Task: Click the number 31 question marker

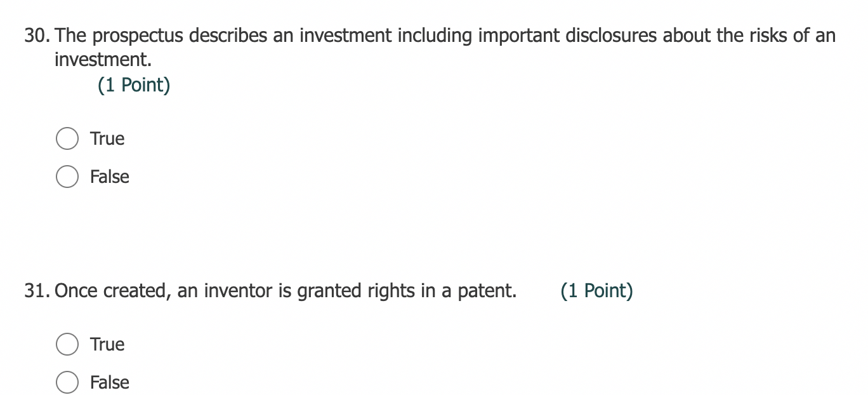Action: [x=36, y=291]
